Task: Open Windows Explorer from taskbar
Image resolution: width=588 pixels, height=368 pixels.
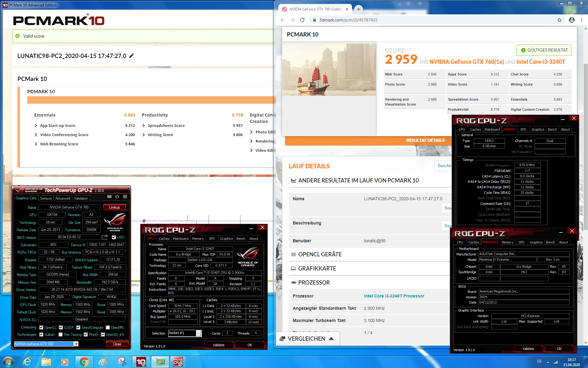Action: coord(46,362)
